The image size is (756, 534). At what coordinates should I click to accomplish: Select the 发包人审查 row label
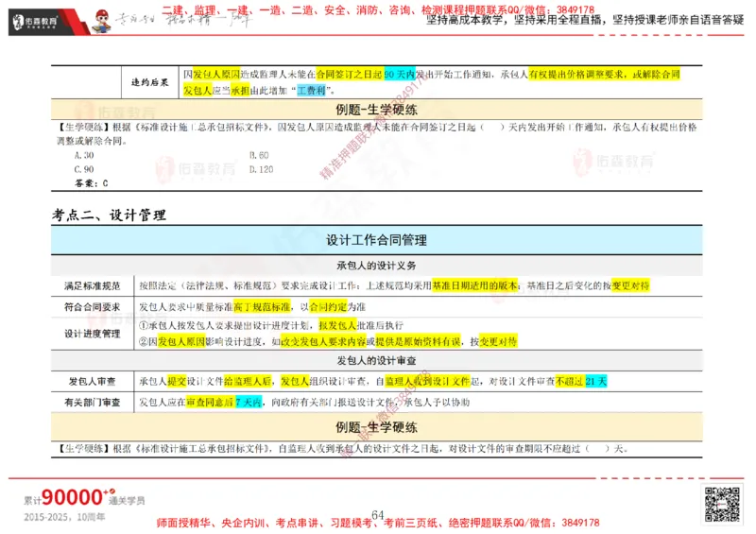click(x=92, y=382)
